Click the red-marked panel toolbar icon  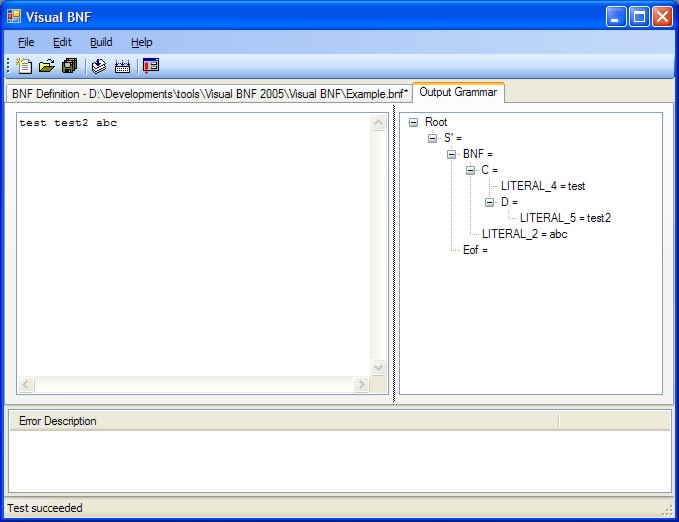pos(151,66)
